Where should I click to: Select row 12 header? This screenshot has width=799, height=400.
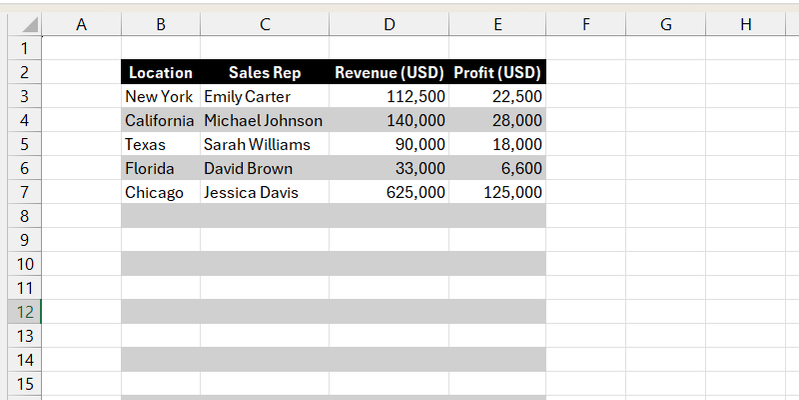(25, 312)
